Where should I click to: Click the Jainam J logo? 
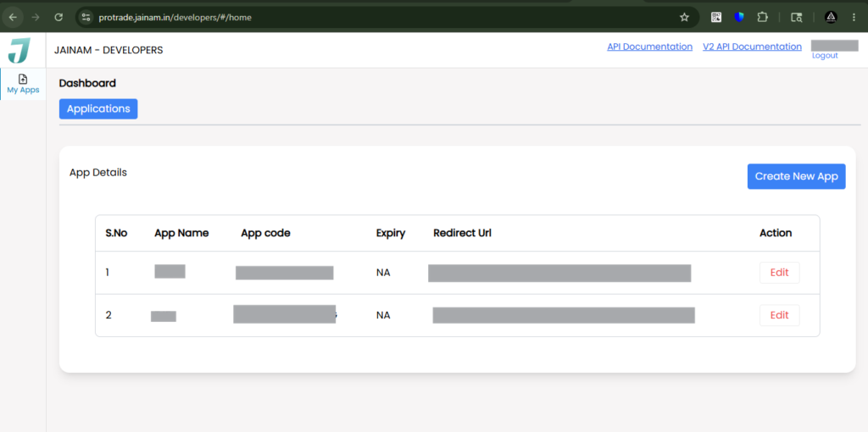[19, 50]
